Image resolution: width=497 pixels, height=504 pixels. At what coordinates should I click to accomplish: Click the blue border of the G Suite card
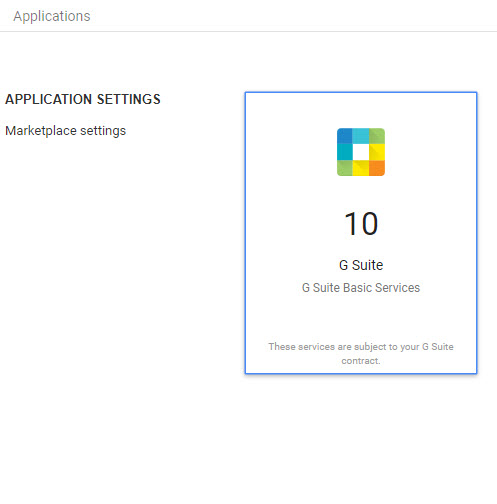pyautogui.click(x=361, y=93)
